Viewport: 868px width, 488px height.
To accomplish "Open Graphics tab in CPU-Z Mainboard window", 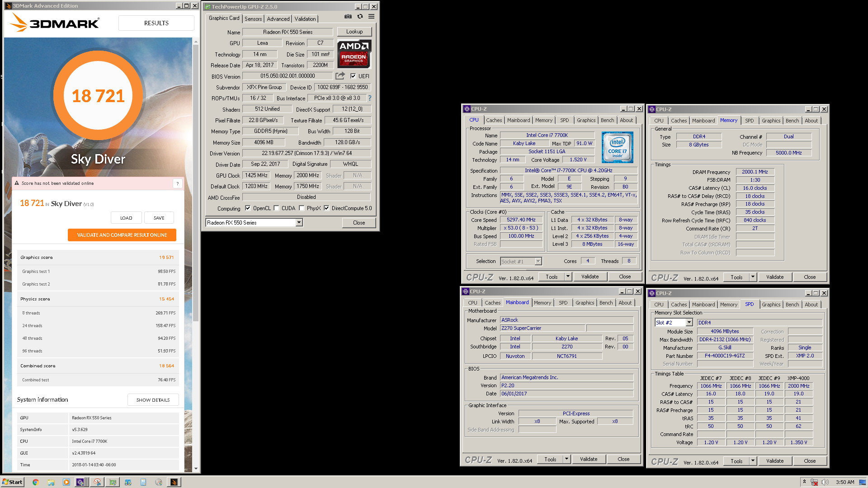I will pos(585,303).
